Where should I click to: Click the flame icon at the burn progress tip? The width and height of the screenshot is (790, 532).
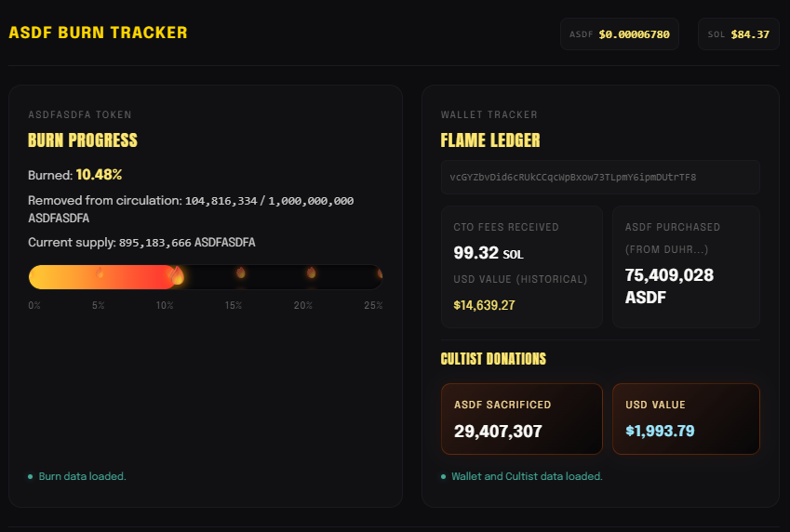click(177, 275)
